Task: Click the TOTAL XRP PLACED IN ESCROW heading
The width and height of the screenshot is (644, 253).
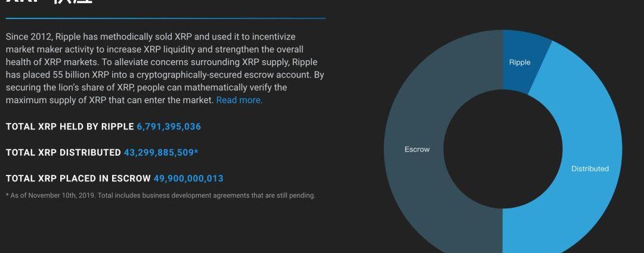Action: 79,178
